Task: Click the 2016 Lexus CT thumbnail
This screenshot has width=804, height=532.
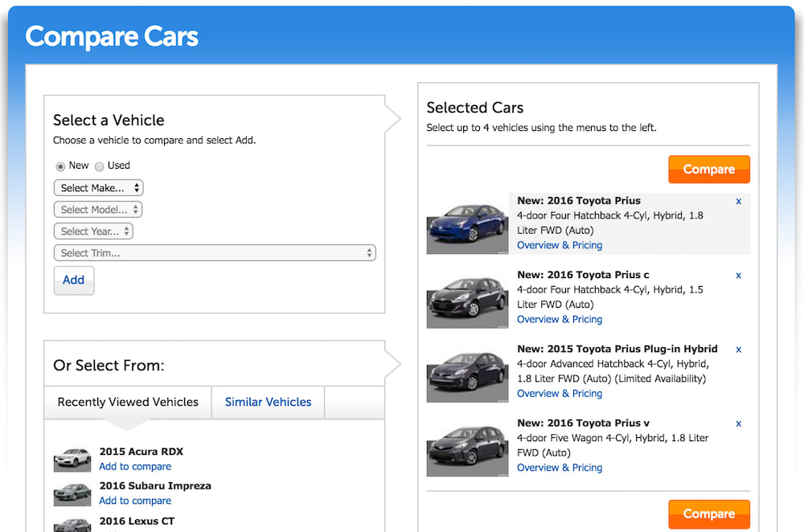Action: (x=72, y=525)
